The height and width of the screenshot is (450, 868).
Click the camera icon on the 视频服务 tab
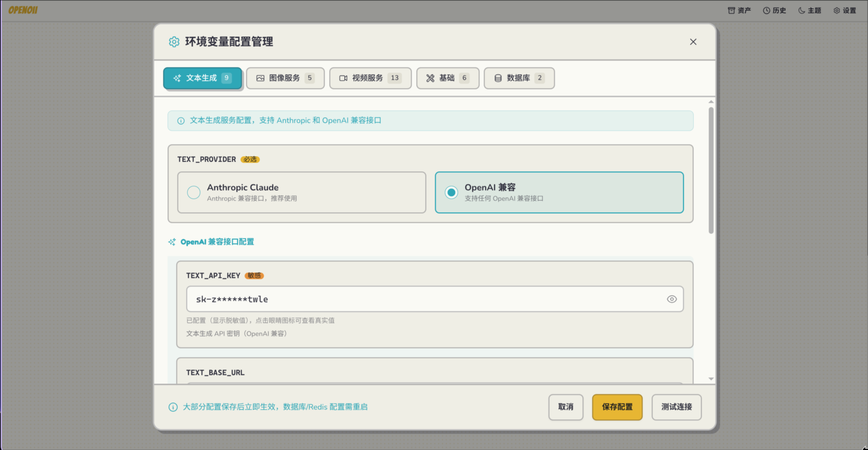click(x=343, y=78)
